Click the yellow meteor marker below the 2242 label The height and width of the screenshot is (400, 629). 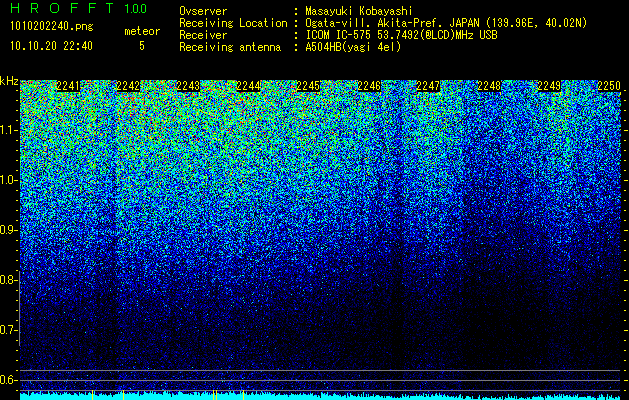pyautogui.click(x=123, y=395)
